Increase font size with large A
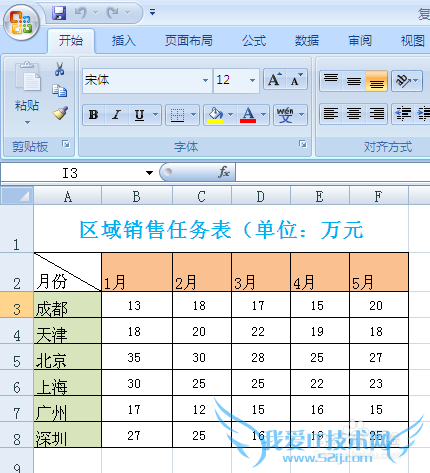 click(274, 80)
